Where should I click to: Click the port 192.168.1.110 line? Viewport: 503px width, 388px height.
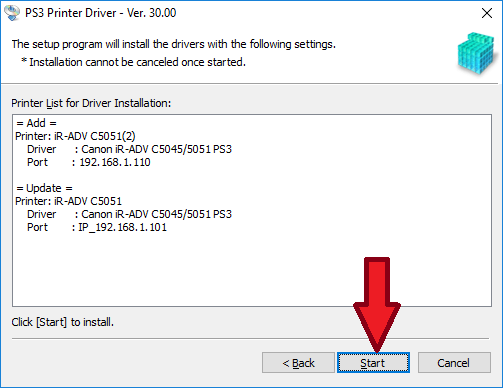point(89,162)
